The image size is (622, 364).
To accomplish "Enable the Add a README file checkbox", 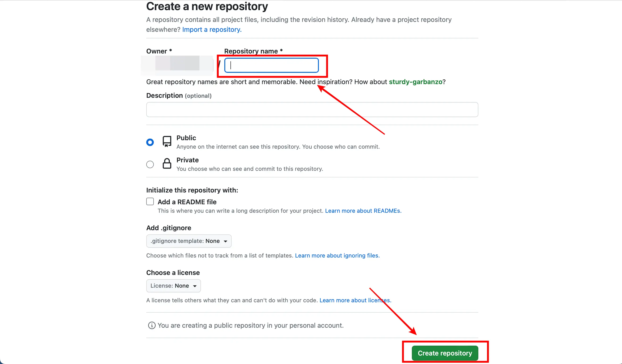I will pos(150,201).
